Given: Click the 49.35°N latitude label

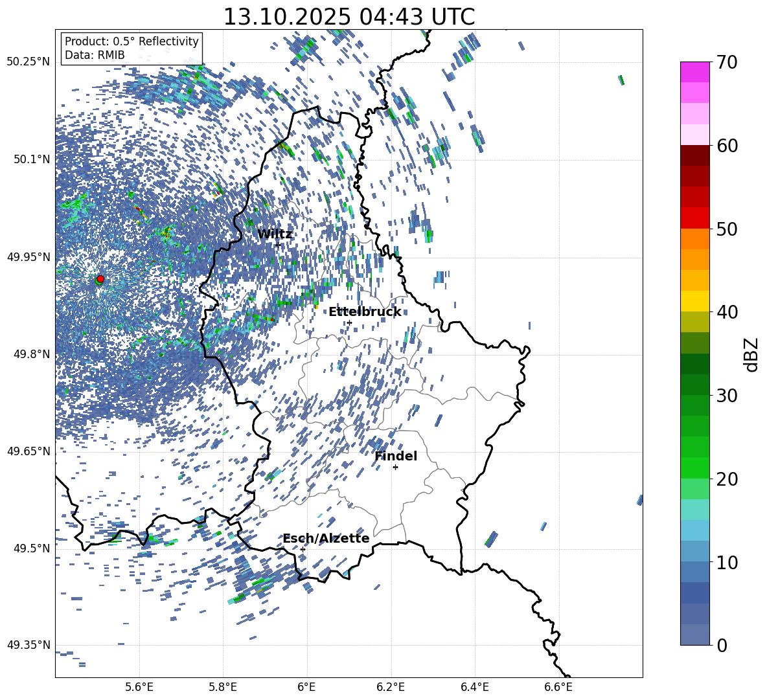Looking at the screenshot, I should [29, 645].
